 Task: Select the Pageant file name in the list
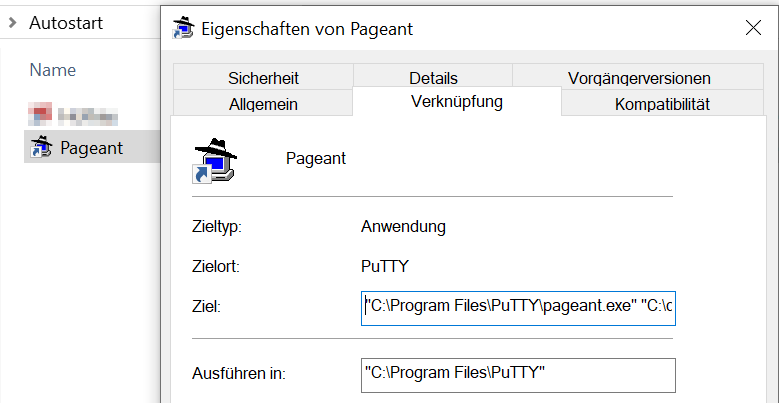pos(92,148)
